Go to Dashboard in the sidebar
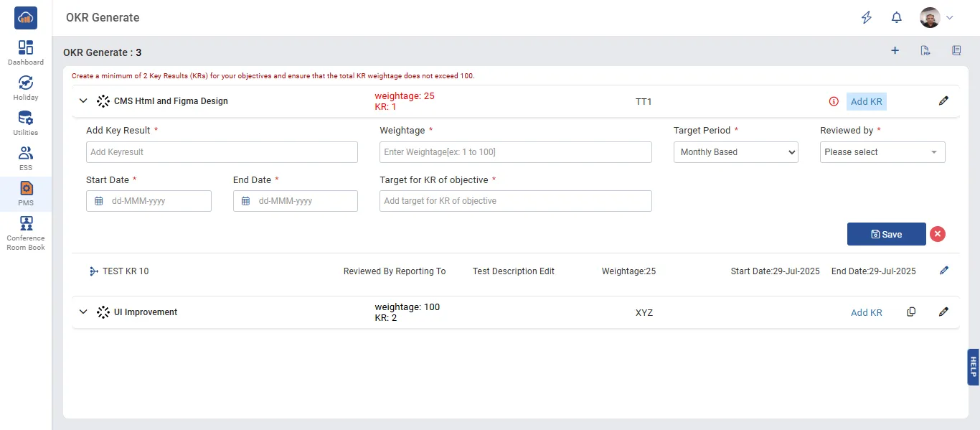The image size is (980, 430). coord(26,52)
